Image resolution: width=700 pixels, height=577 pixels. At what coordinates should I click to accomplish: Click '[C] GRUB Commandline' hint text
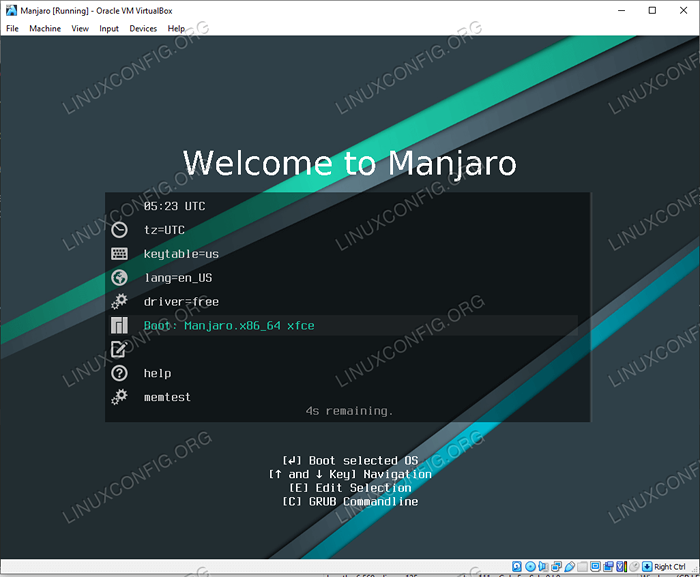click(350, 502)
